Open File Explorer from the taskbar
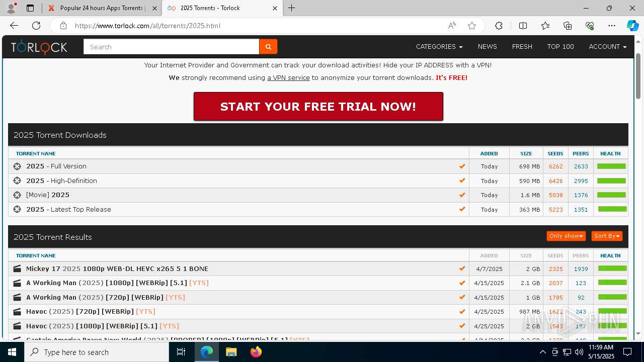This screenshot has width=644, height=362. [231, 352]
